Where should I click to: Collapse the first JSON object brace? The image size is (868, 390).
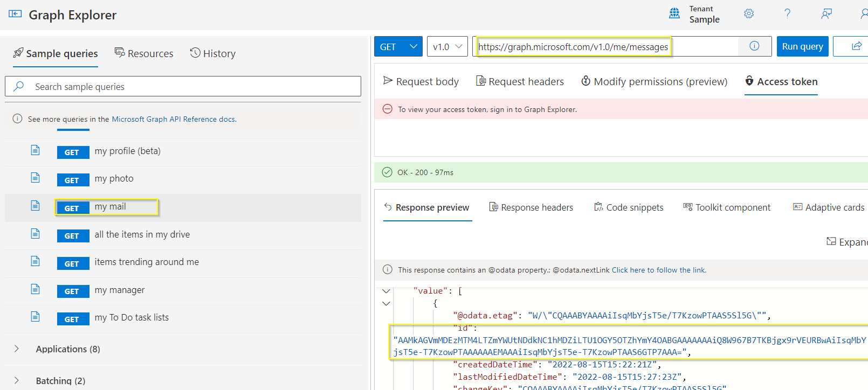click(x=386, y=303)
